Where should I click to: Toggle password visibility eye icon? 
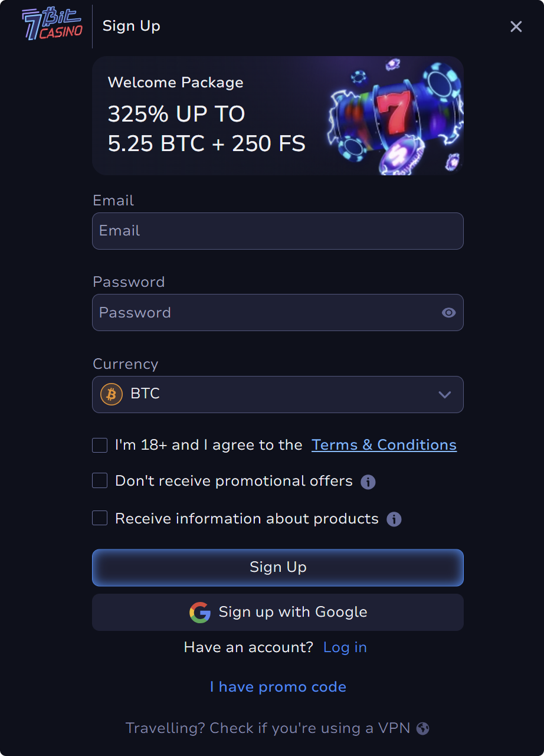tap(449, 313)
